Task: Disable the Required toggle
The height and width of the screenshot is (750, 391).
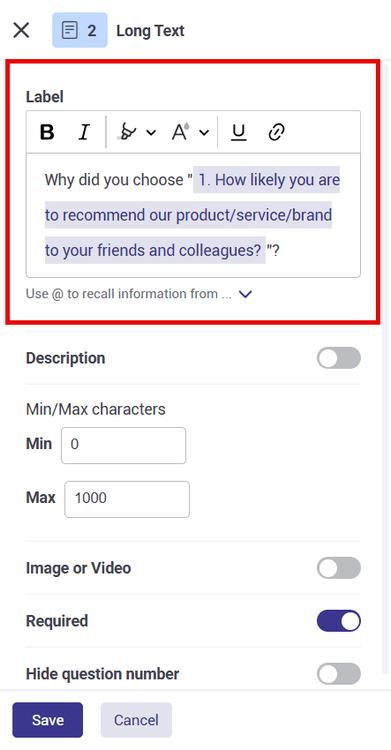Action: click(x=339, y=621)
